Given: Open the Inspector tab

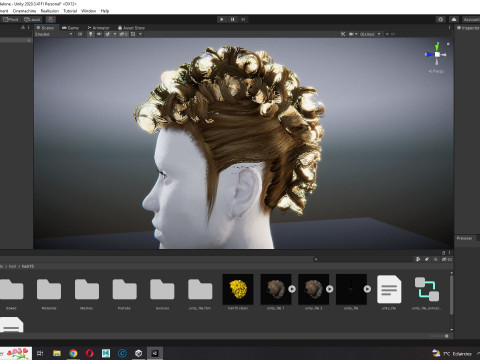Looking at the screenshot, I should [468, 28].
